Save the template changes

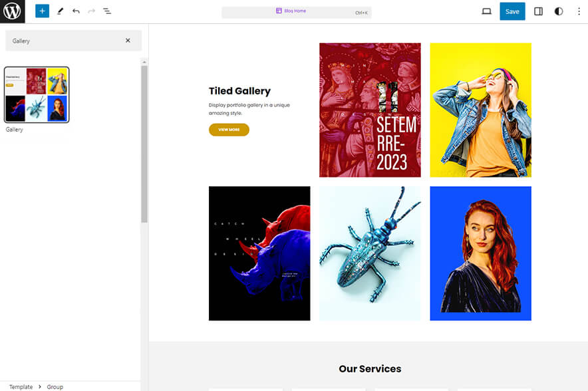[512, 11]
